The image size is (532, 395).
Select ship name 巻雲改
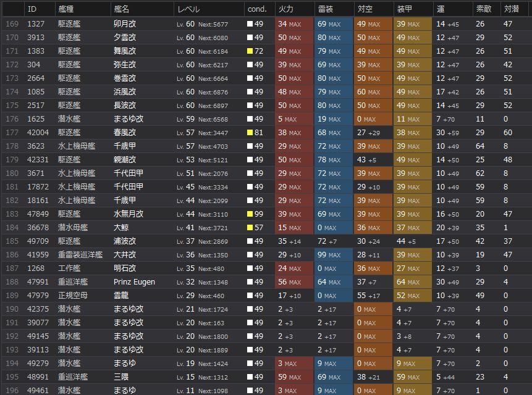point(125,78)
